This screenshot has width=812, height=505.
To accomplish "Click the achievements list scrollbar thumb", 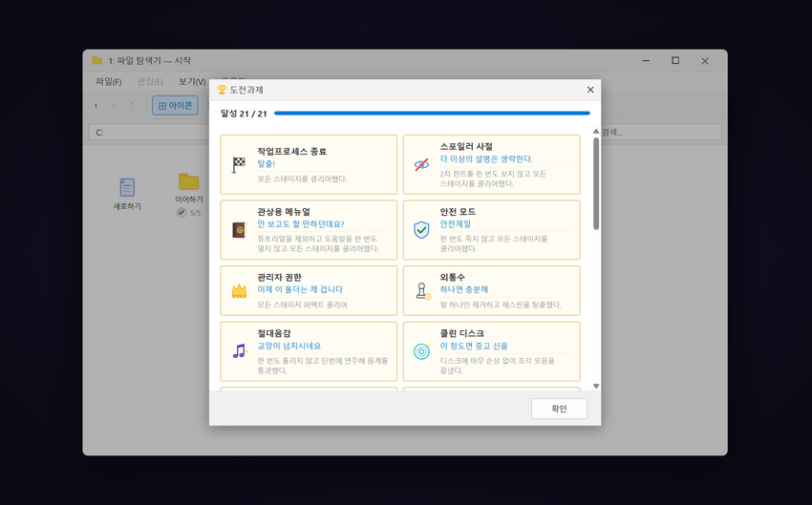I will click(x=596, y=183).
